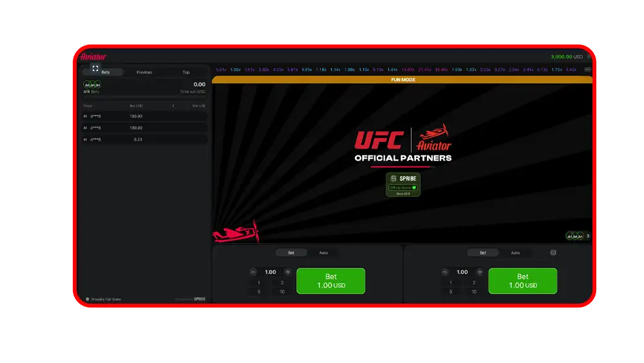
Task: Click the UFC logo in game area
Action: tap(379, 140)
